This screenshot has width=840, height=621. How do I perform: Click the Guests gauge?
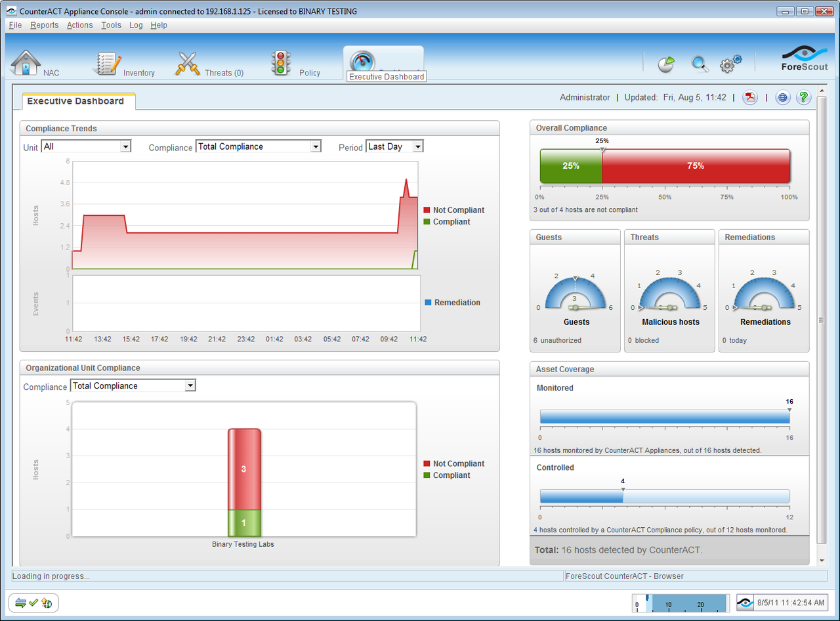click(x=576, y=292)
